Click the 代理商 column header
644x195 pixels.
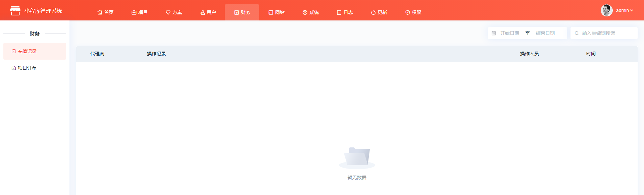pyautogui.click(x=97, y=54)
